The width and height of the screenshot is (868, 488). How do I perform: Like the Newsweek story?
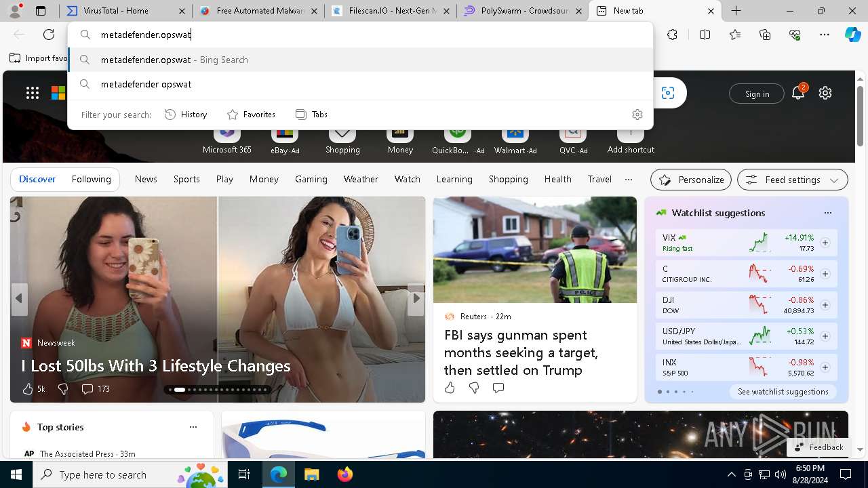(x=28, y=388)
